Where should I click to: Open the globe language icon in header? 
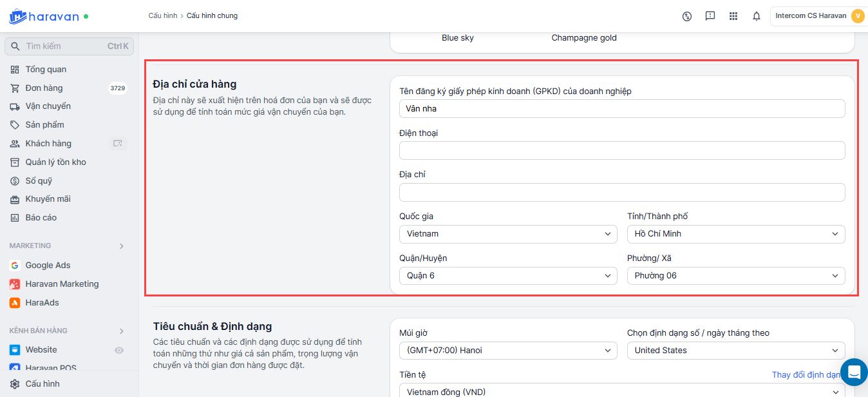687,16
